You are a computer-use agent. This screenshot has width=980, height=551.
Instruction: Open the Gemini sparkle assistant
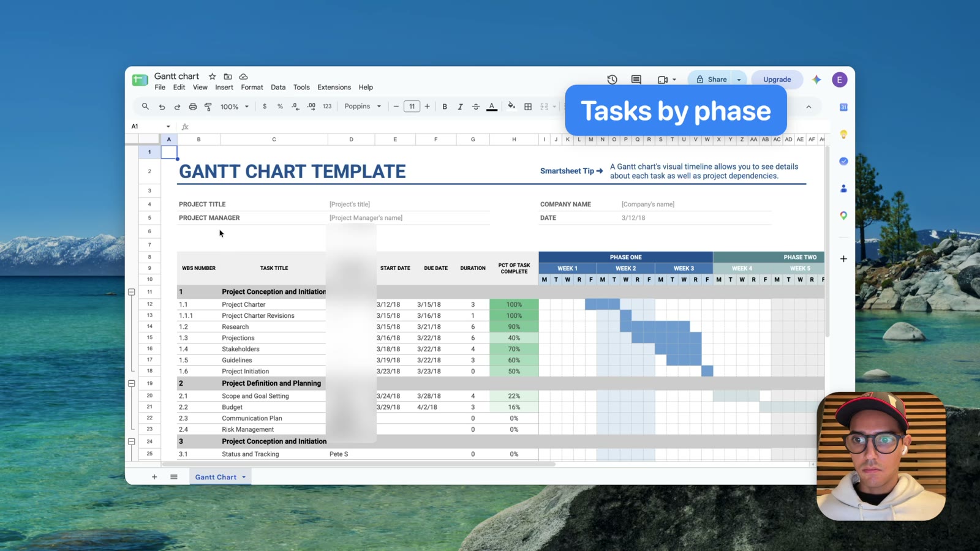pyautogui.click(x=816, y=80)
